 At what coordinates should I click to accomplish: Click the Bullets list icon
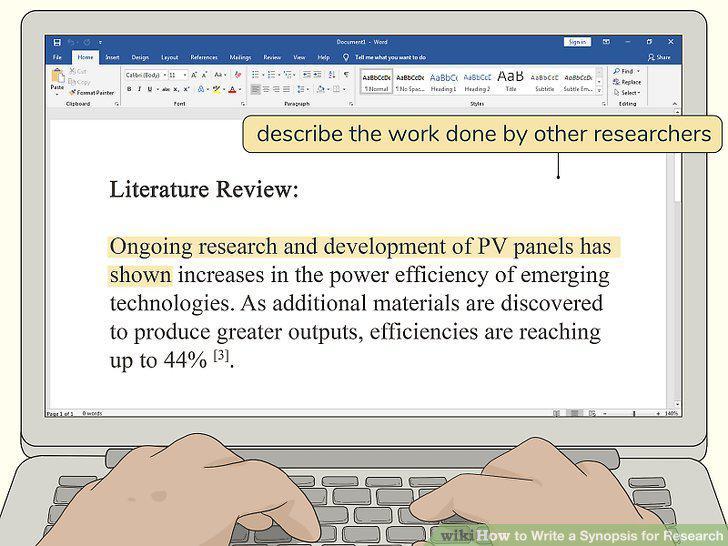(x=255, y=74)
